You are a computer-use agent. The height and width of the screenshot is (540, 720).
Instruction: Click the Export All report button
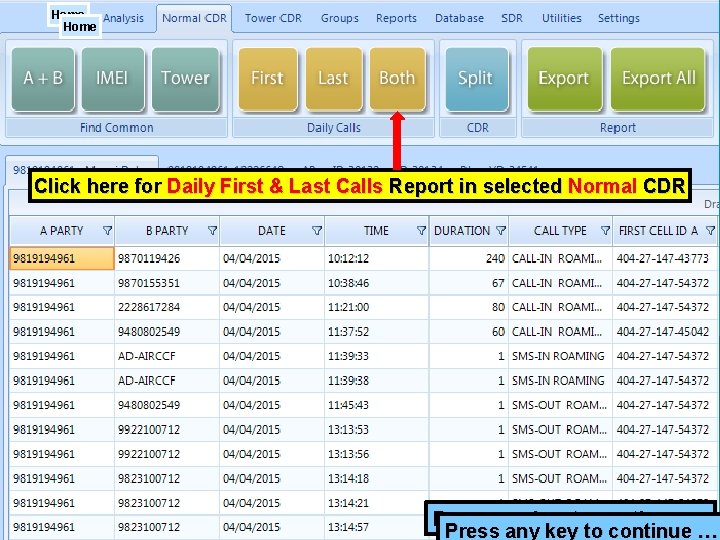[x=658, y=79]
